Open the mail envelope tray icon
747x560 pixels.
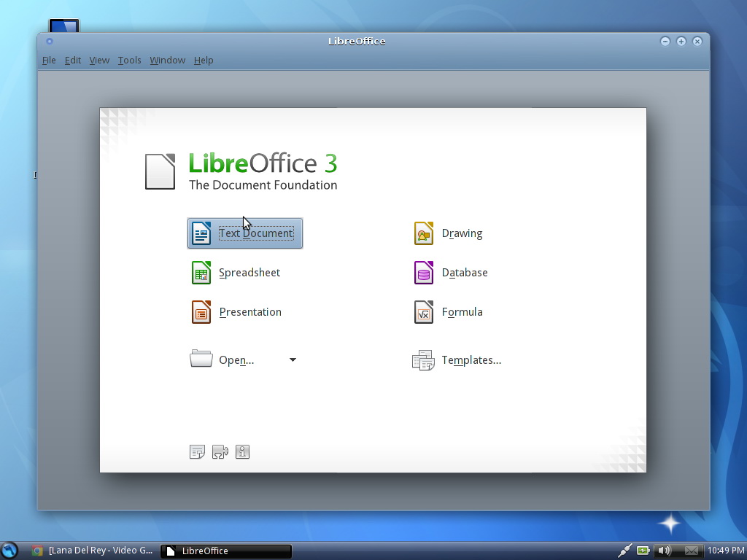pos(692,551)
